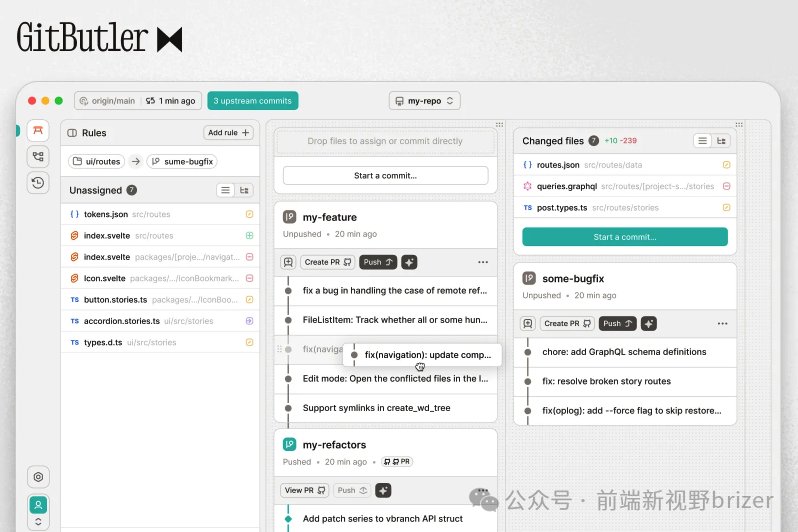
Task: Open the more options menu for my-feature
Action: tap(483, 262)
